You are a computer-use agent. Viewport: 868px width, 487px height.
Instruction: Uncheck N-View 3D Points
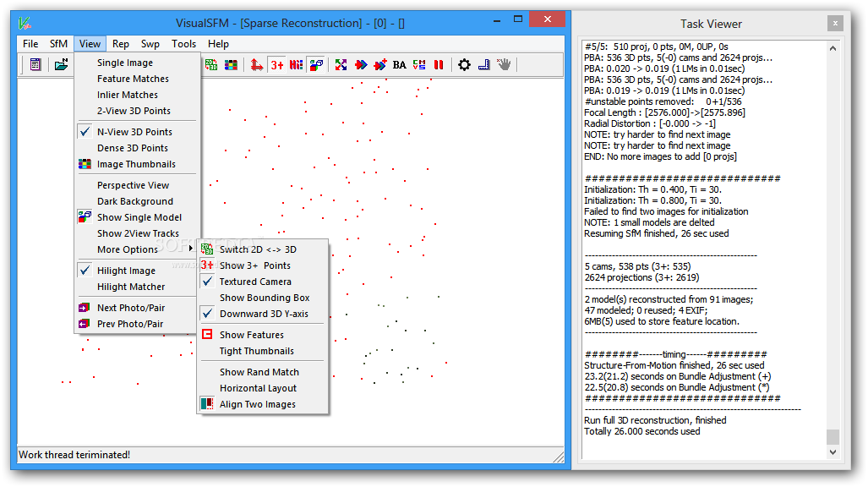pyautogui.click(x=135, y=132)
